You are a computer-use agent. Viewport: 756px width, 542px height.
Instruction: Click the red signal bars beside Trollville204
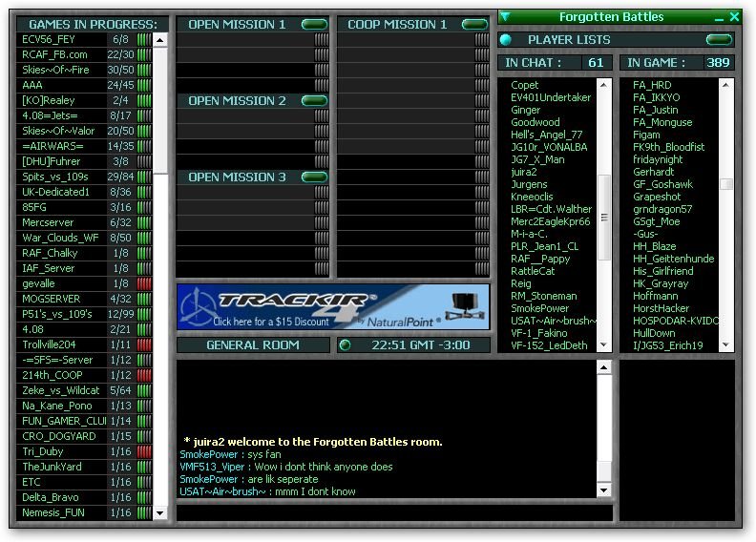144,344
